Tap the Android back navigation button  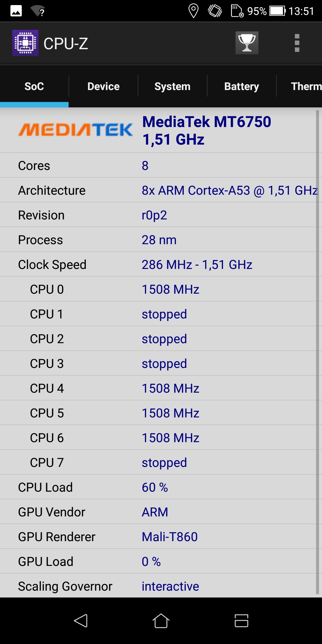(80, 621)
